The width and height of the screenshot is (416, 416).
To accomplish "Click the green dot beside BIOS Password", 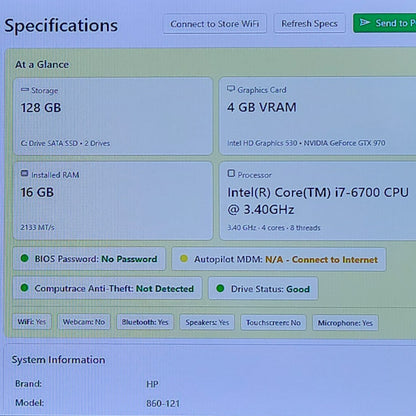I will pos(24,258).
